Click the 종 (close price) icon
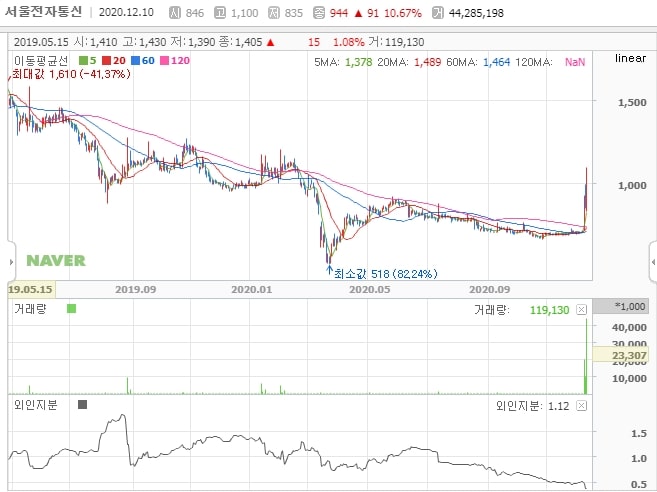Image resolution: width=657 pixels, height=492 pixels. 319,13
